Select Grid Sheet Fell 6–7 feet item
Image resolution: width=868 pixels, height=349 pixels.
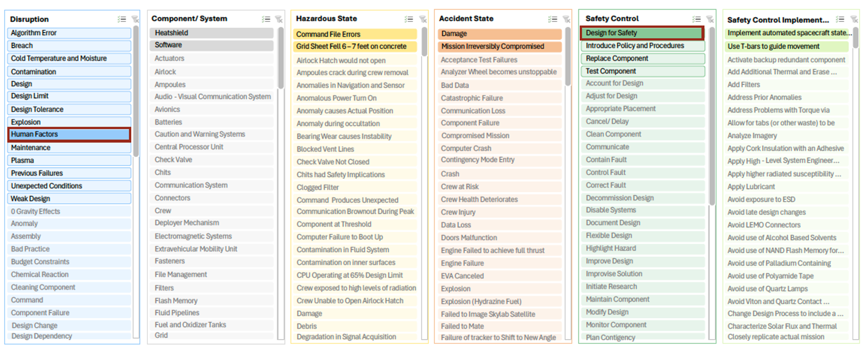pyautogui.click(x=355, y=46)
